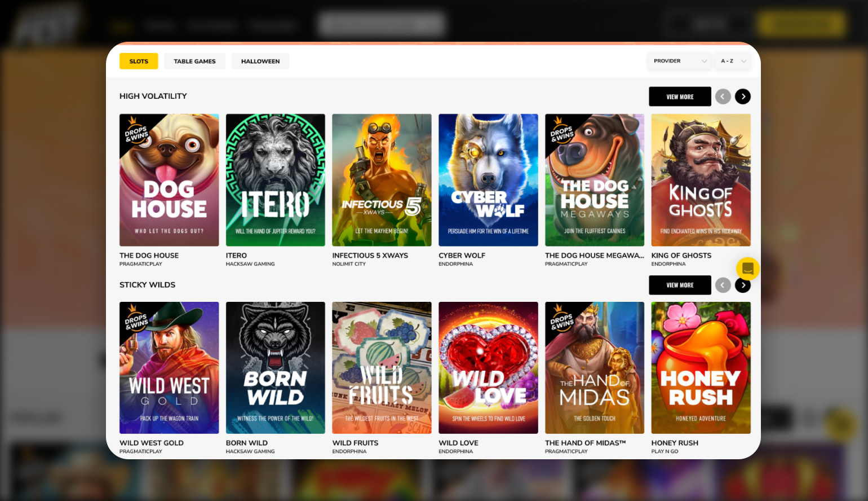Go to previous Sticky Wilds games
The width and height of the screenshot is (868, 501).
coord(723,285)
